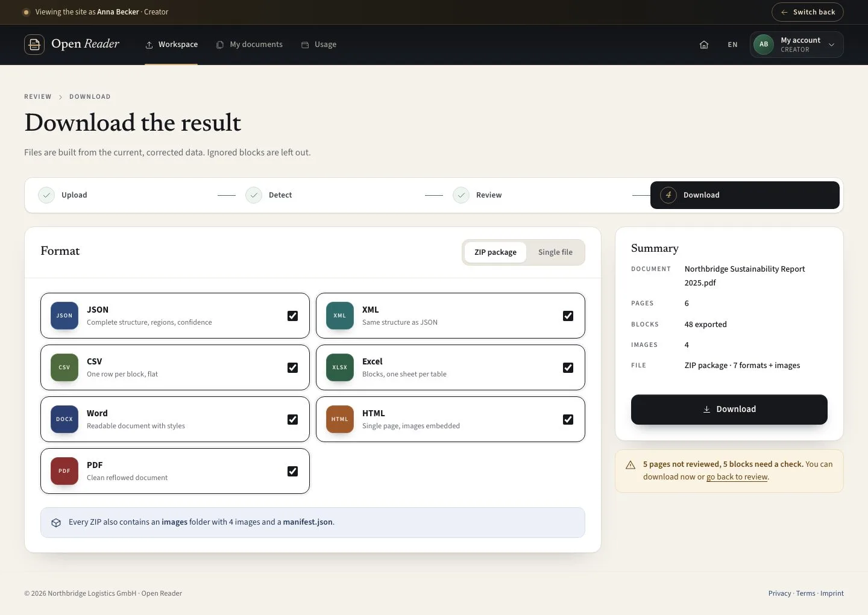This screenshot has height=615, width=868.
Task: Click the Review step checkmark icon
Action: tap(461, 195)
